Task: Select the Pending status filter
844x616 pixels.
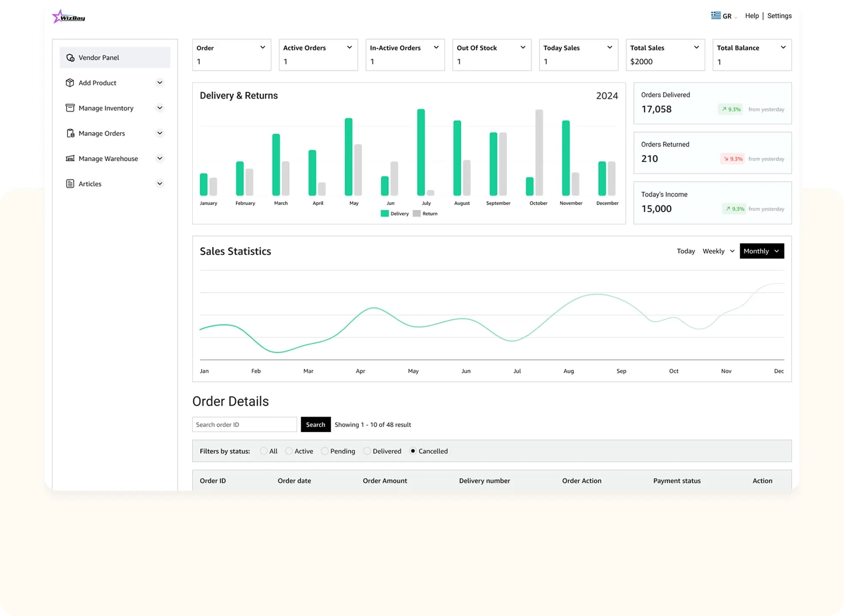Action: (325, 451)
